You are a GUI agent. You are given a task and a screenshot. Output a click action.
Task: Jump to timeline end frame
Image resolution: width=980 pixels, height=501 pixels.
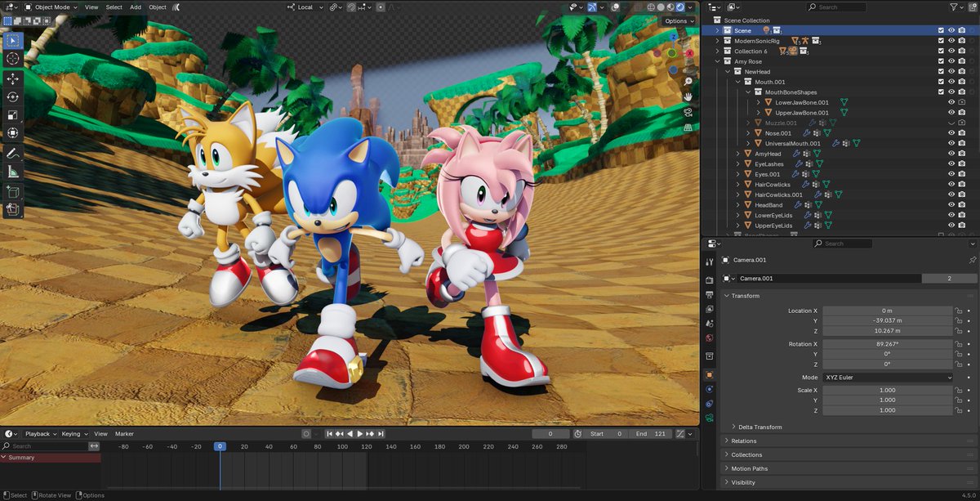[x=379, y=434]
